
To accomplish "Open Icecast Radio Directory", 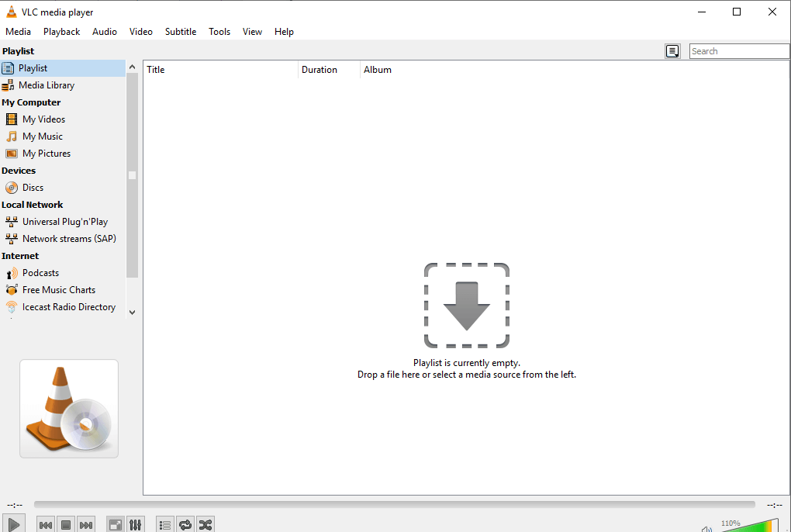I will pos(63,307).
